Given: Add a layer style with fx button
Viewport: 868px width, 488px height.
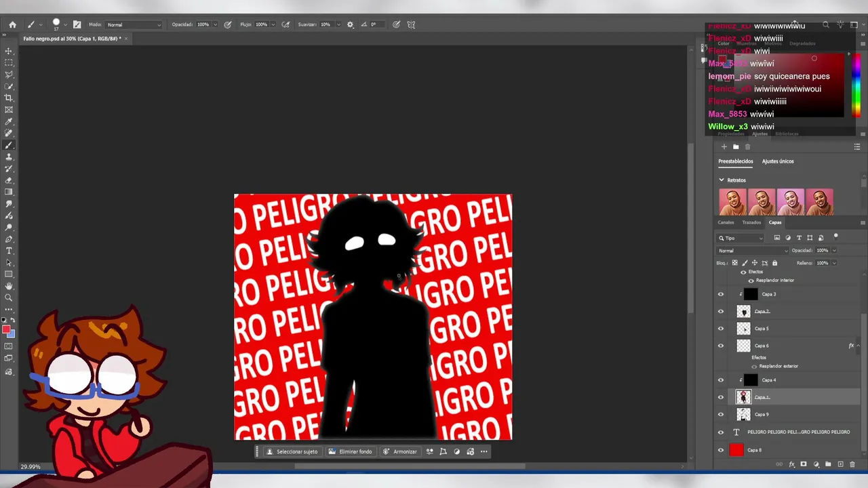Looking at the screenshot, I should pyautogui.click(x=791, y=464).
